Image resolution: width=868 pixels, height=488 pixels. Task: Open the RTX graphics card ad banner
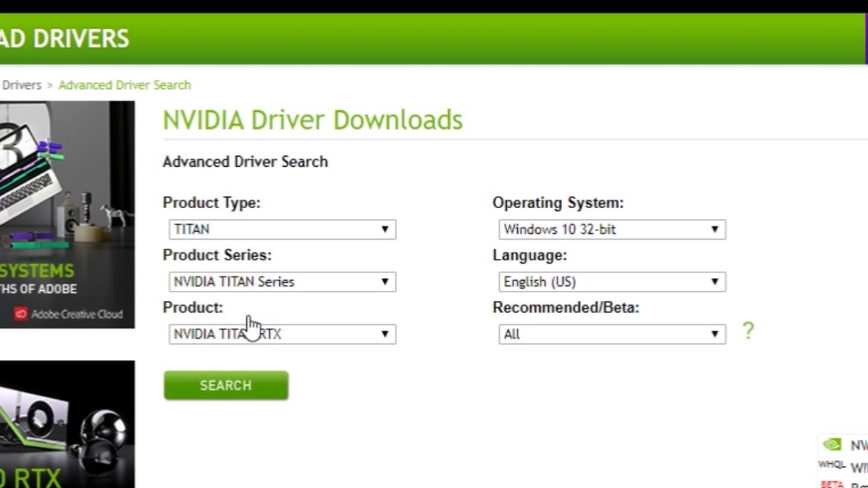[67, 424]
